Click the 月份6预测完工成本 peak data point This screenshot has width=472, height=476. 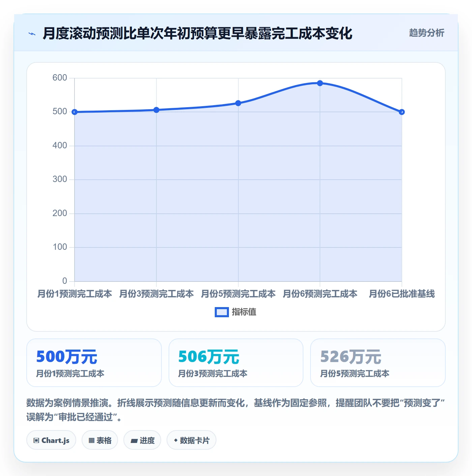coord(320,83)
